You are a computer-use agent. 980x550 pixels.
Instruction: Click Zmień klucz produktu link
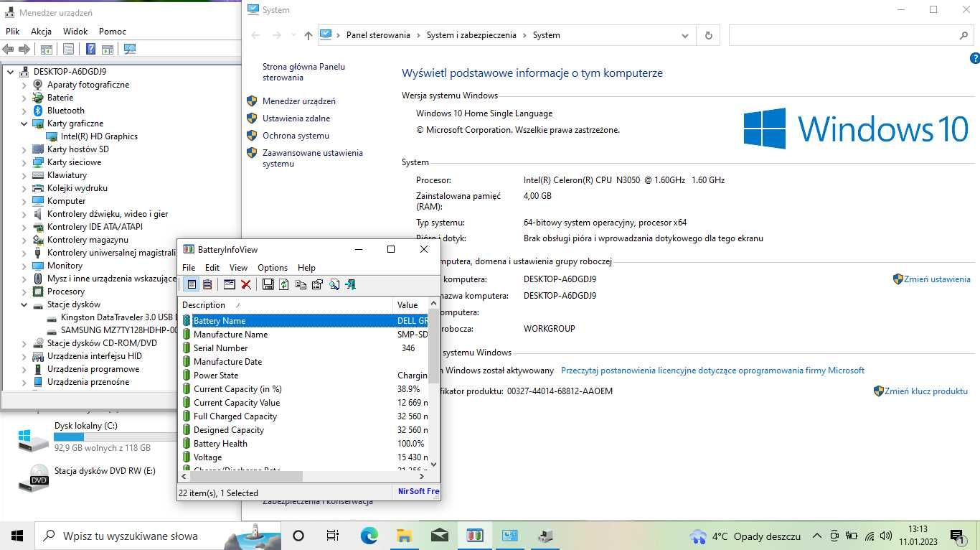tap(926, 391)
